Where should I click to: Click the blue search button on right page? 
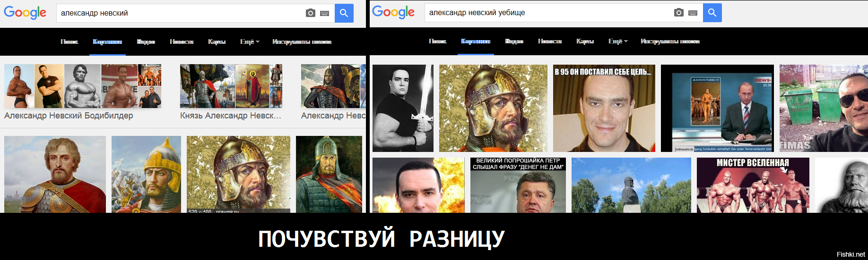[712, 13]
